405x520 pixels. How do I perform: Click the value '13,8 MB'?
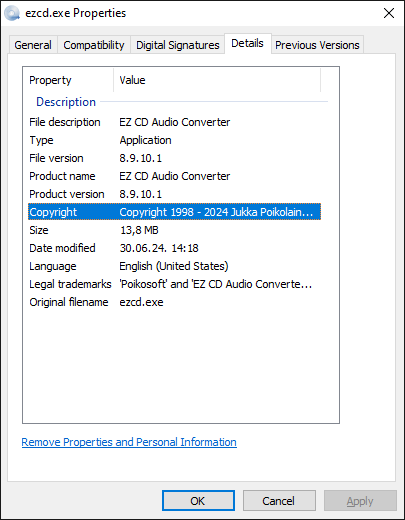[x=139, y=230]
